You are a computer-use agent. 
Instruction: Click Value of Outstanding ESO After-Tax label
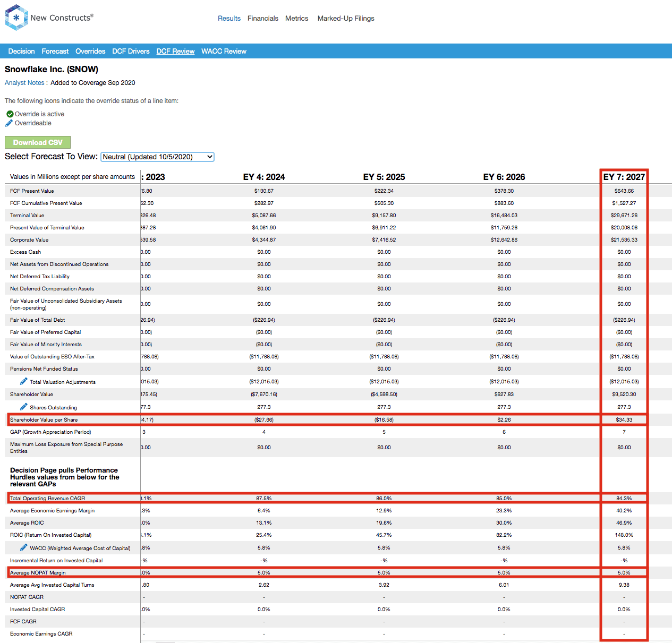(x=52, y=357)
